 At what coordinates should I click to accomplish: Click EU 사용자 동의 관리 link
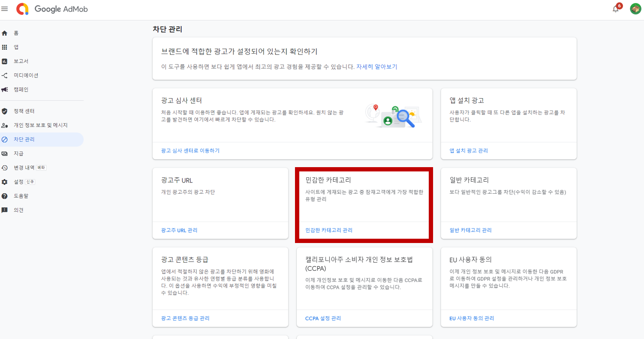click(472, 318)
